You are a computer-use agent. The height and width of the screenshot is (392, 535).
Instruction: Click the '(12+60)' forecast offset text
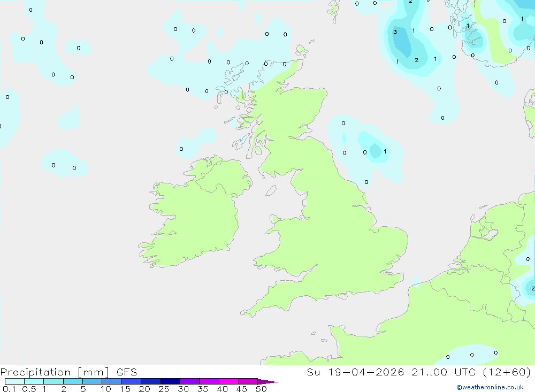click(x=507, y=372)
